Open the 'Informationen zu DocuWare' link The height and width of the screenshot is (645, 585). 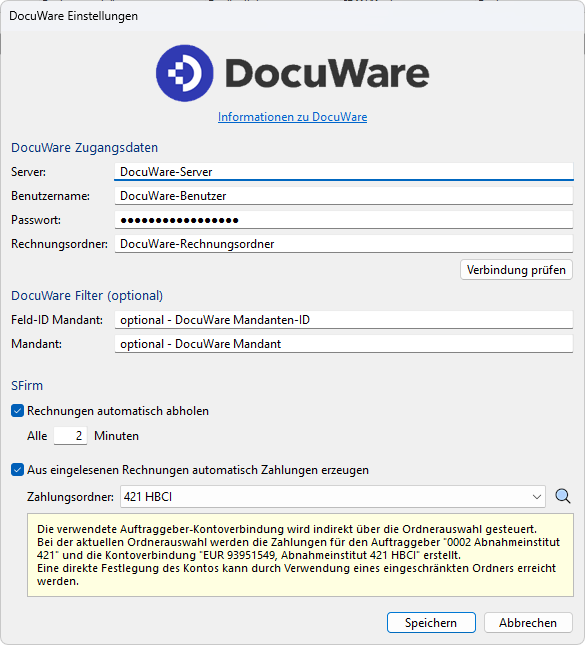[292, 117]
